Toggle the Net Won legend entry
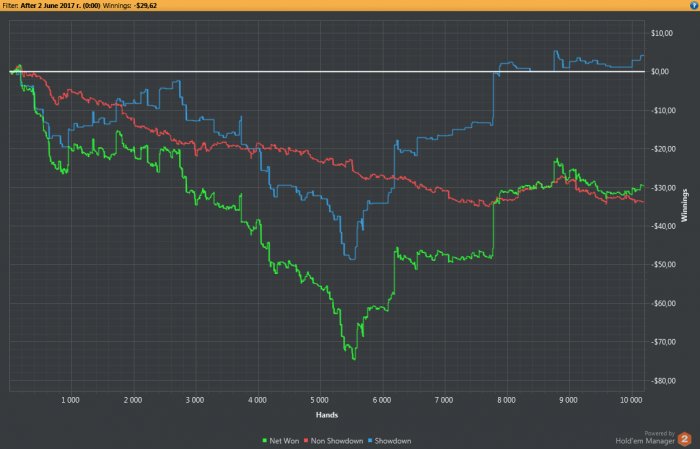 coord(281,441)
